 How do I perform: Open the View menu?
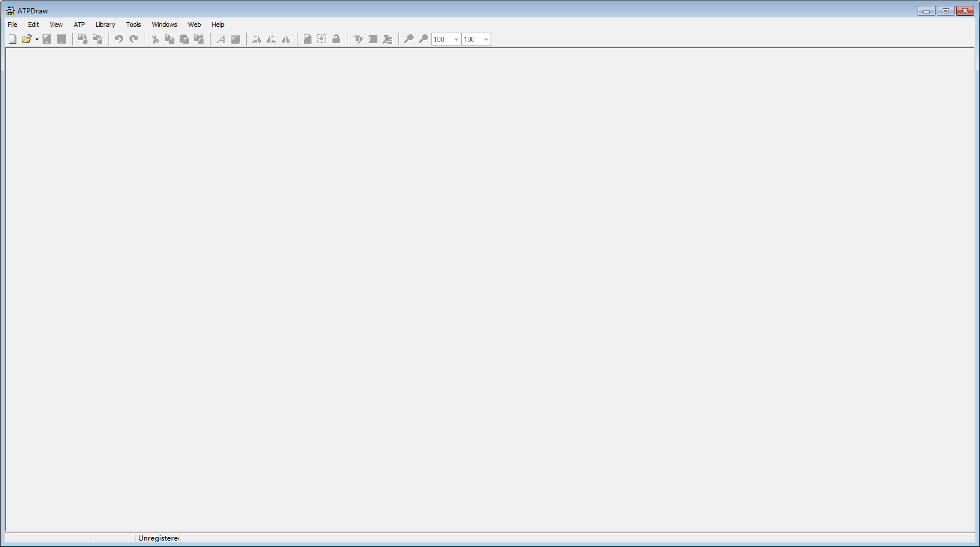tap(56, 24)
